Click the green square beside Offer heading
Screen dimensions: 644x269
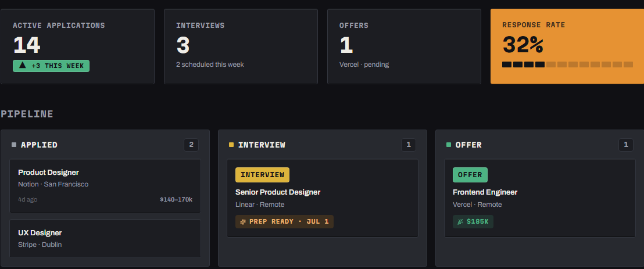449,145
